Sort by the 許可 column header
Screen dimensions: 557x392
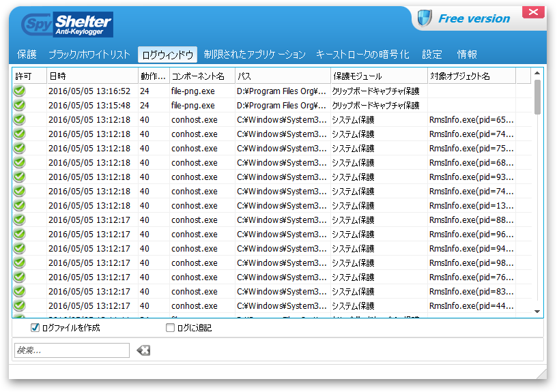point(29,76)
